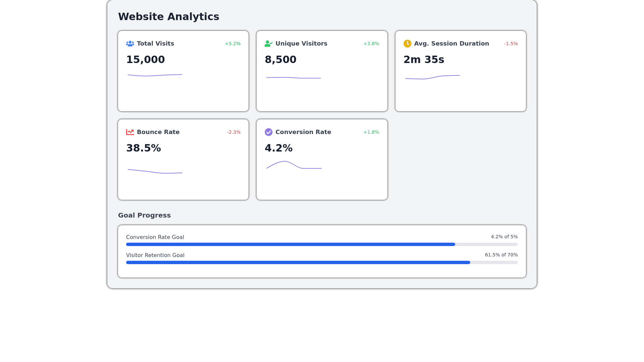Click the -2.3% bounce rate change

[x=233, y=132]
